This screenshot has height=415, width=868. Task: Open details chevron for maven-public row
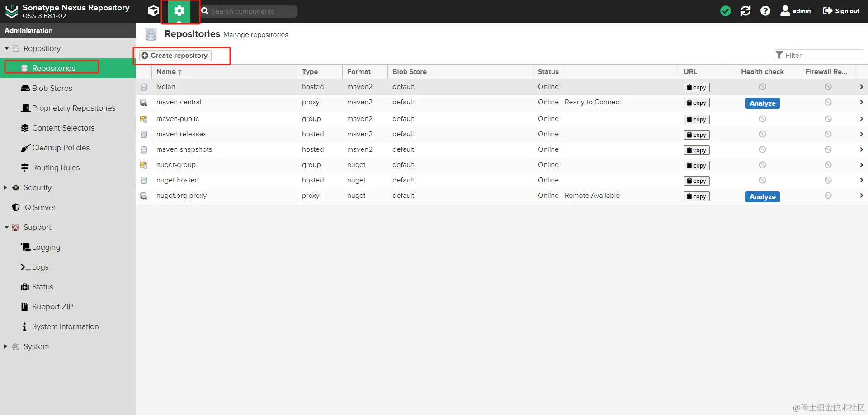(861, 119)
